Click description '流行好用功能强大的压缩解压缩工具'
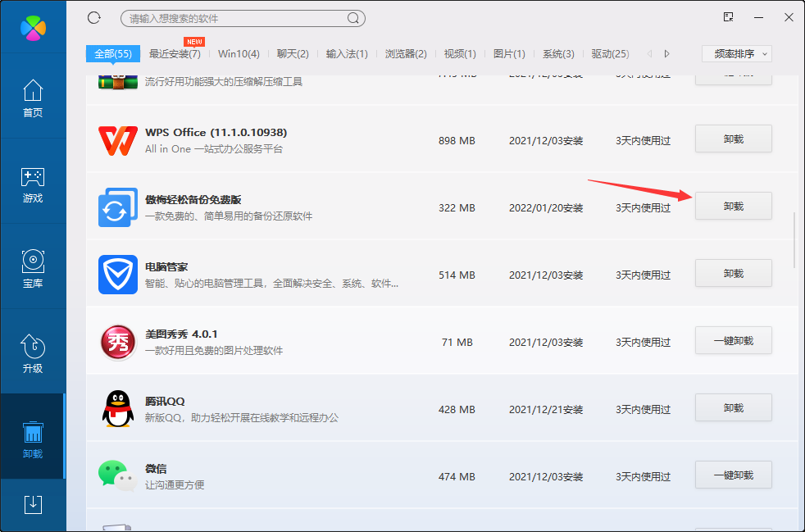This screenshot has height=532, width=805. [x=224, y=82]
